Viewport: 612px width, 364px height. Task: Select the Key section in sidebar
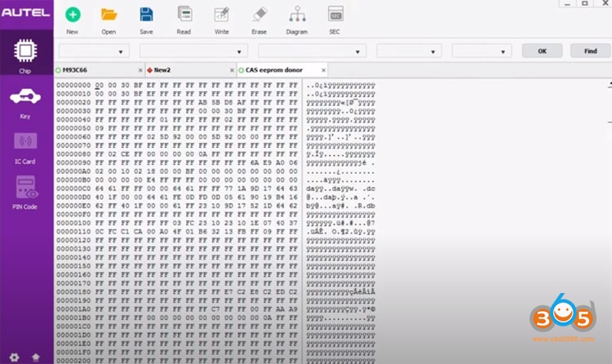pyautogui.click(x=25, y=103)
